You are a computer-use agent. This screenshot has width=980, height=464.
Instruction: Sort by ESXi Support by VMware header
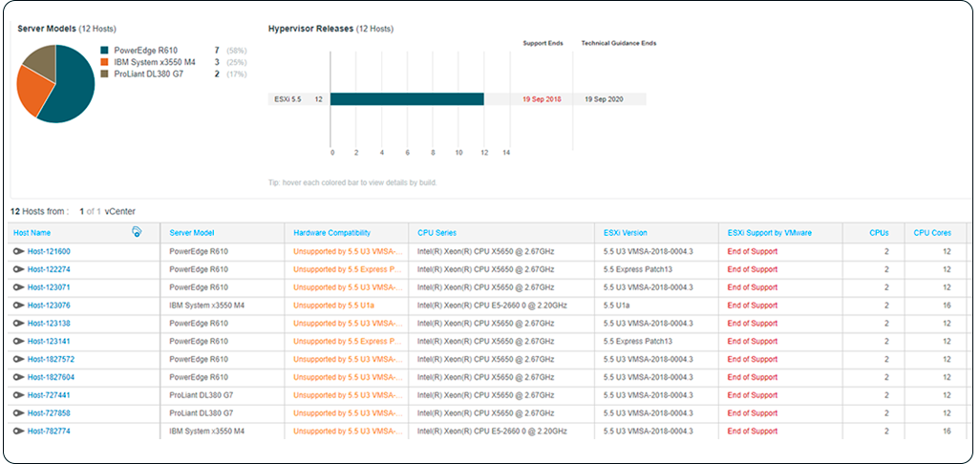pyautogui.click(x=769, y=233)
